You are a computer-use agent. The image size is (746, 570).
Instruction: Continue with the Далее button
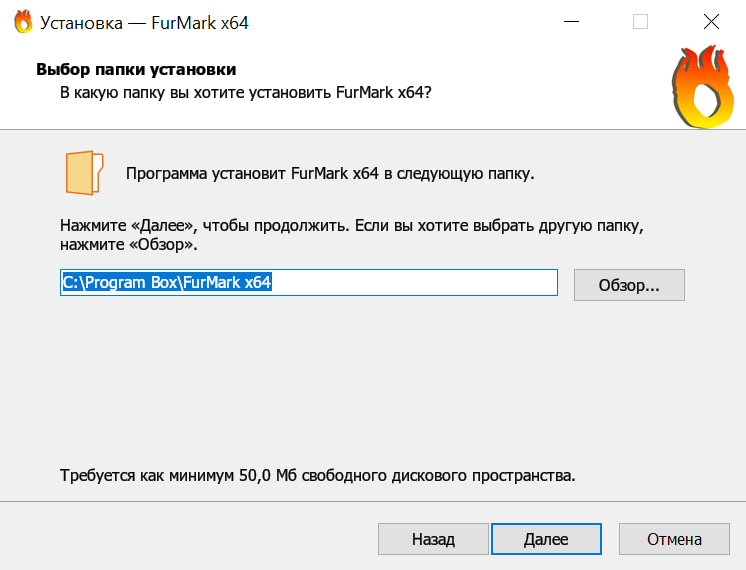(x=546, y=539)
